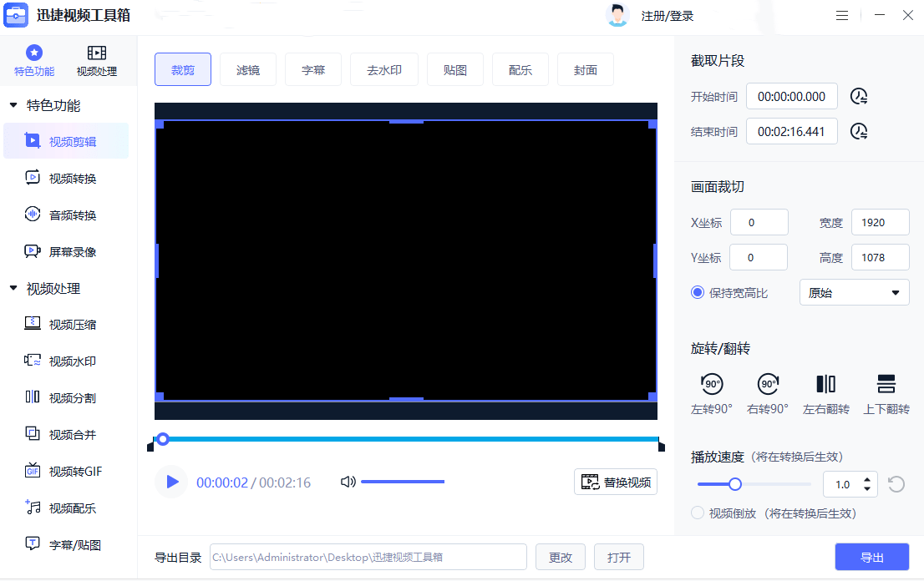924x581 pixels.
Task: Adjust the playback speed slider handle
Action: [x=735, y=484]
